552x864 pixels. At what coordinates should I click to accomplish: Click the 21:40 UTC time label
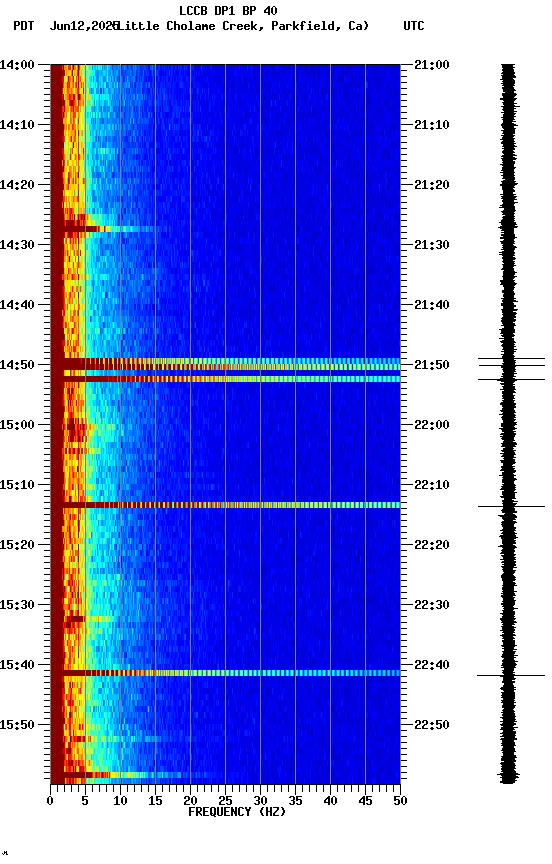pyautogui.click(x=432, y=305)
